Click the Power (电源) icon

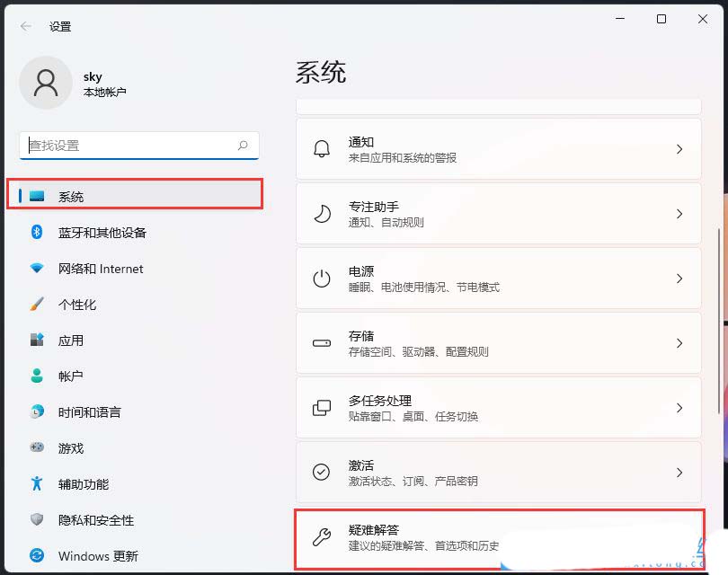(x=322, y=279)
